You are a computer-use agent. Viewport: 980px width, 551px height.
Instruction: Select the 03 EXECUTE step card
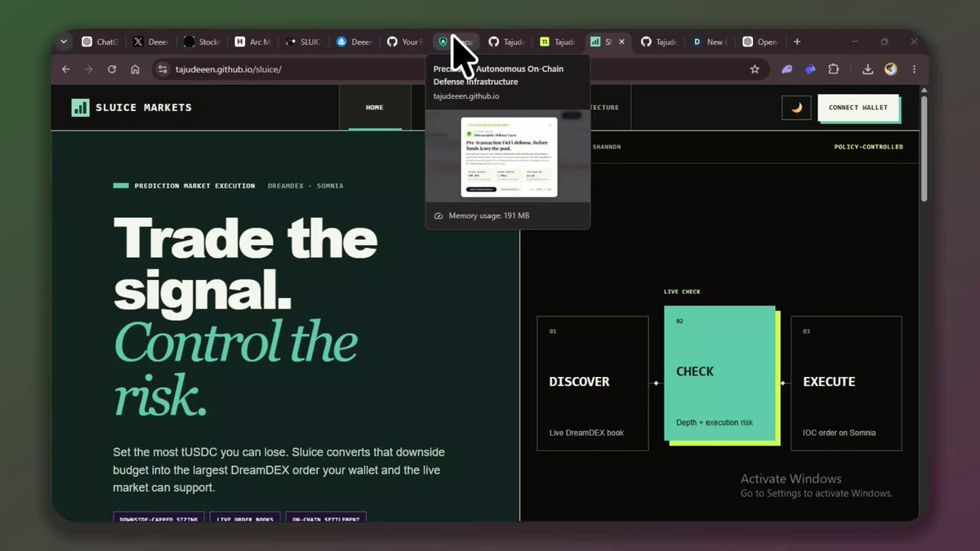[846, 383]
